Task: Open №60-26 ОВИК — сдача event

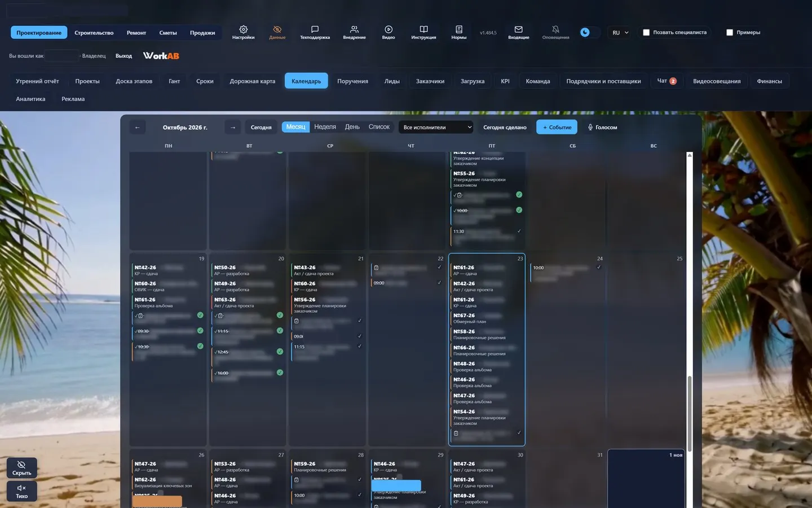Action: point(168,286)
